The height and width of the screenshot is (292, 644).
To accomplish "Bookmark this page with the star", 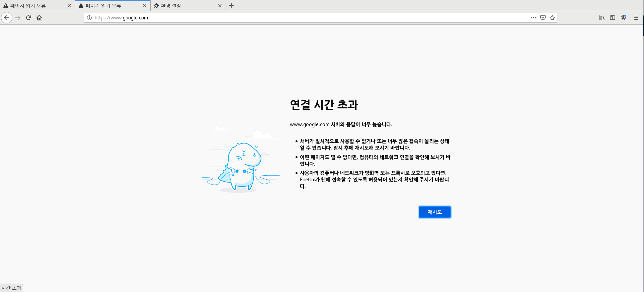I will (x=552, y=18).
